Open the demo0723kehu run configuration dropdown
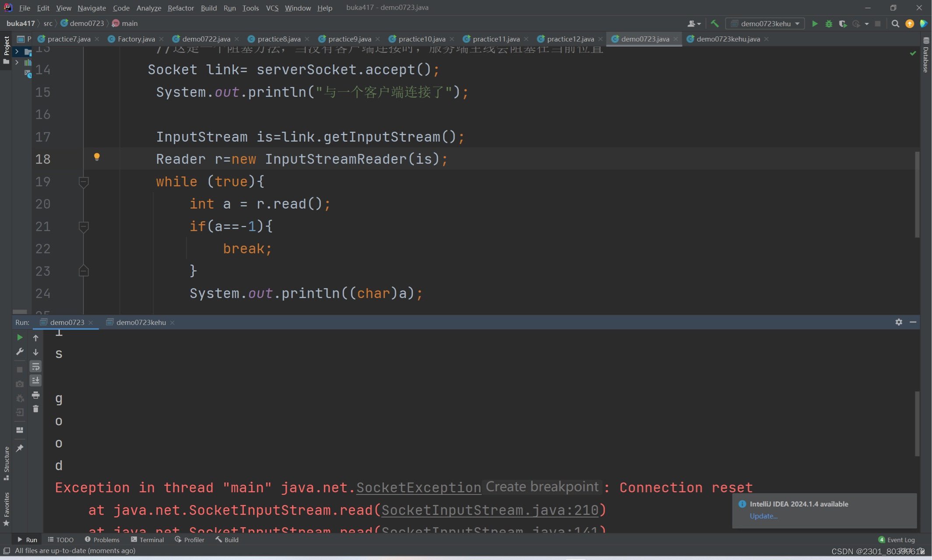932x560 pixels. [765, 24]
